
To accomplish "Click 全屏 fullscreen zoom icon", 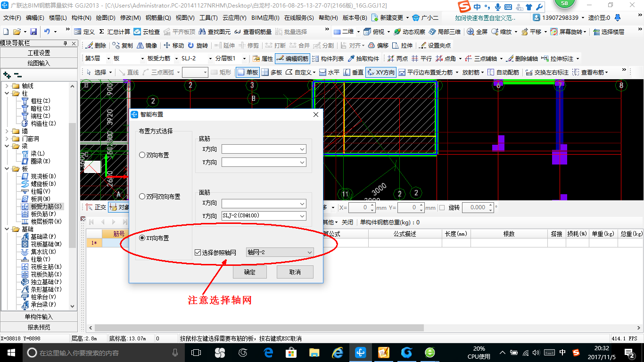I will pyautogui.click(x=478, y=32).
